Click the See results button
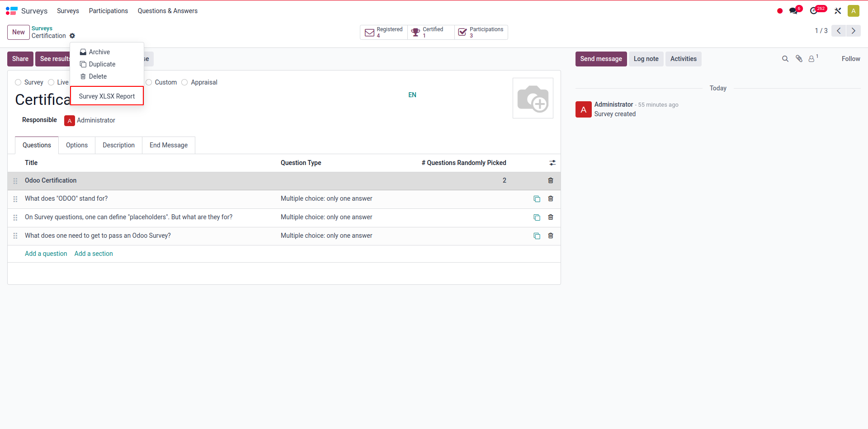 [53, 59]
